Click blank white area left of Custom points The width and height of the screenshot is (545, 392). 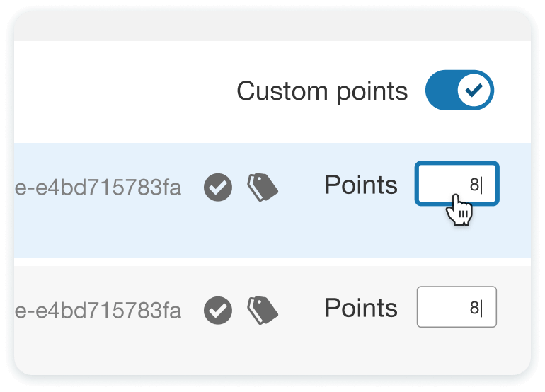pos(120,92)
